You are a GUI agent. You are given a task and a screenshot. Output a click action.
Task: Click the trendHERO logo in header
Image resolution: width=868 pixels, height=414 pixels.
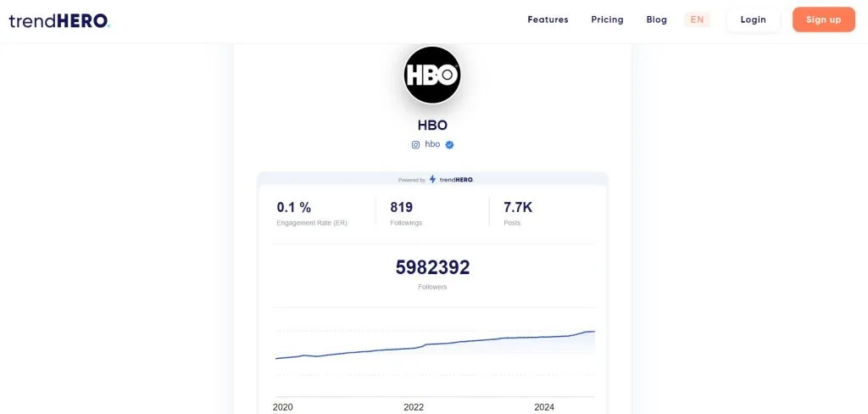point(59,20)
